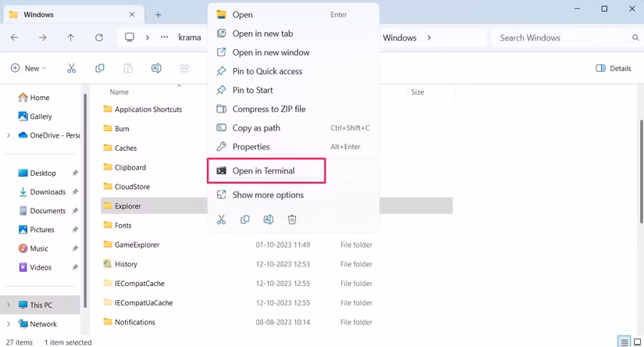Unpin Documents using its pin icon
The width and height of the screenshot is (644, 347).
[75, 211]
